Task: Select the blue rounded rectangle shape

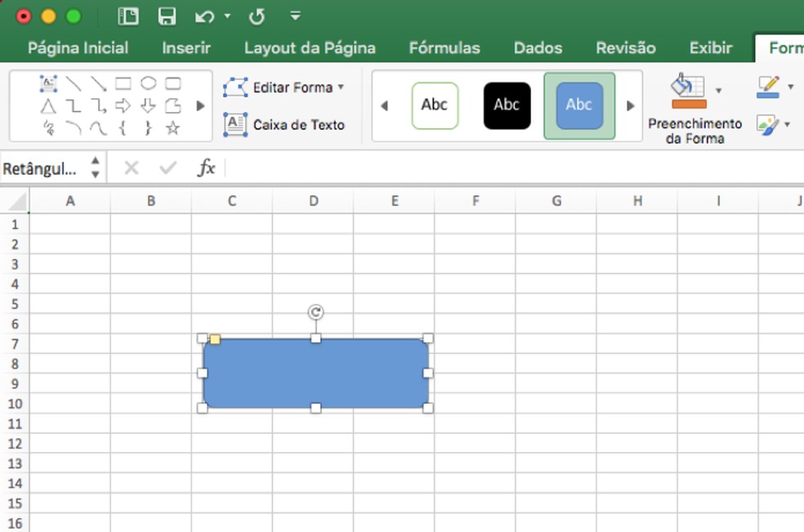Action: coord(315,373)
